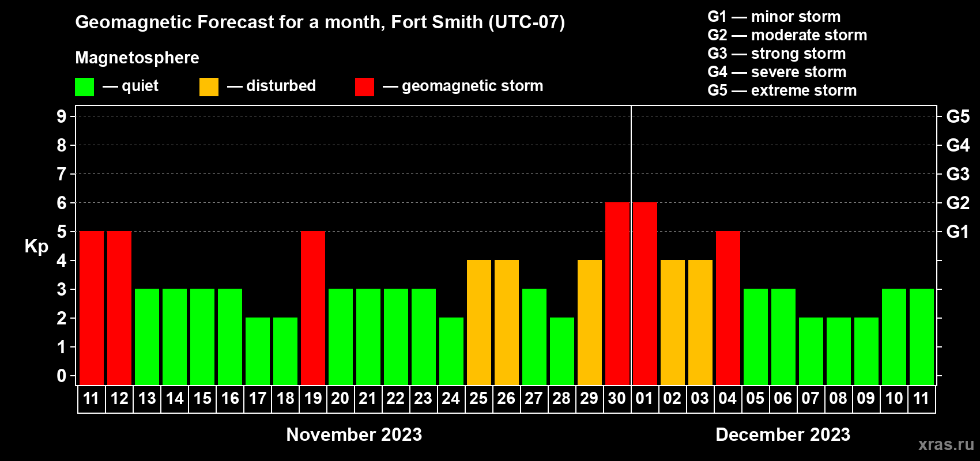Select the green bar for November 24
This screenshot has width=980, height=461.
pos(451,351)
